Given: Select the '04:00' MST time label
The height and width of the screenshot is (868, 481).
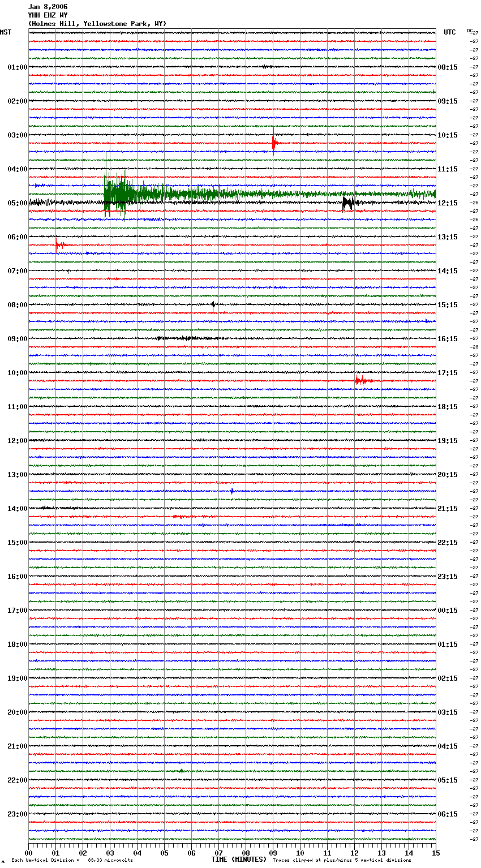Looking at the screenshot, I should click(18, 169).
